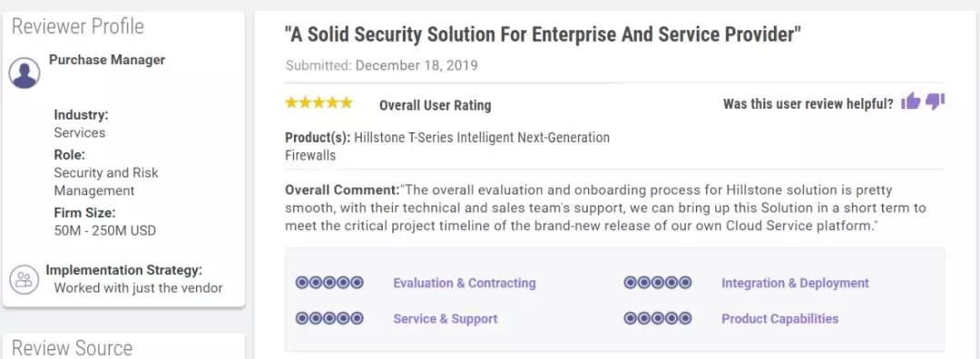Click the Product Capabilities rating dots
Viewport: 980px width, 359px height.
point(658,318)
